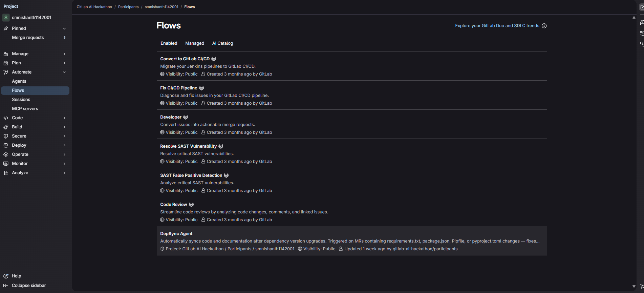Expand the Operate menu chevron

[x=64, y=154]
